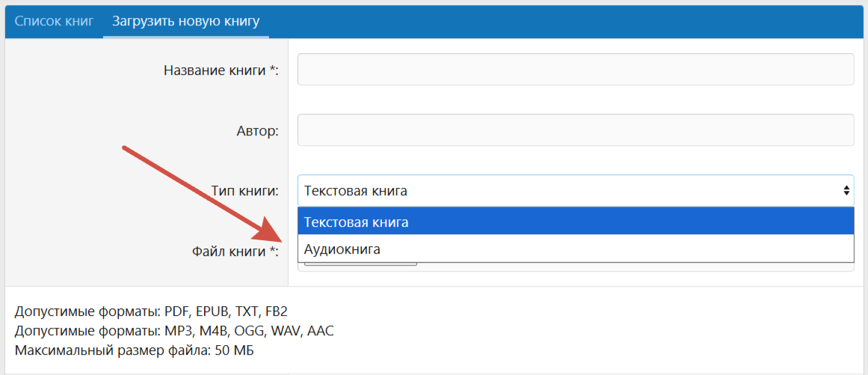Click the Название книги label

click(x=221, y=70)
